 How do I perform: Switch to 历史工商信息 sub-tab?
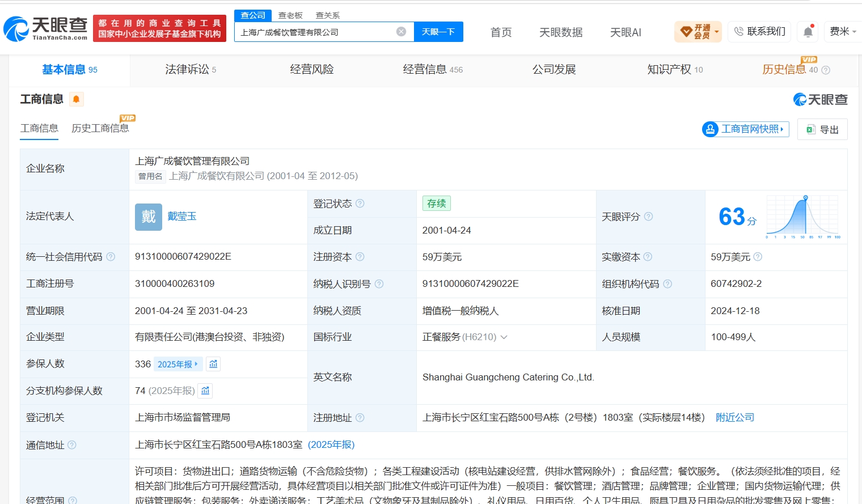click(x=100, y=128)
